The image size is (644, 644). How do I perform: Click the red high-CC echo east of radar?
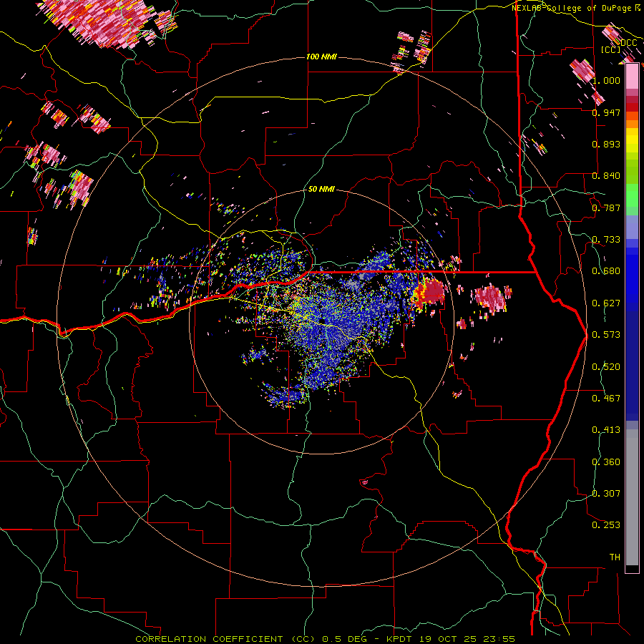click(430, 293)
